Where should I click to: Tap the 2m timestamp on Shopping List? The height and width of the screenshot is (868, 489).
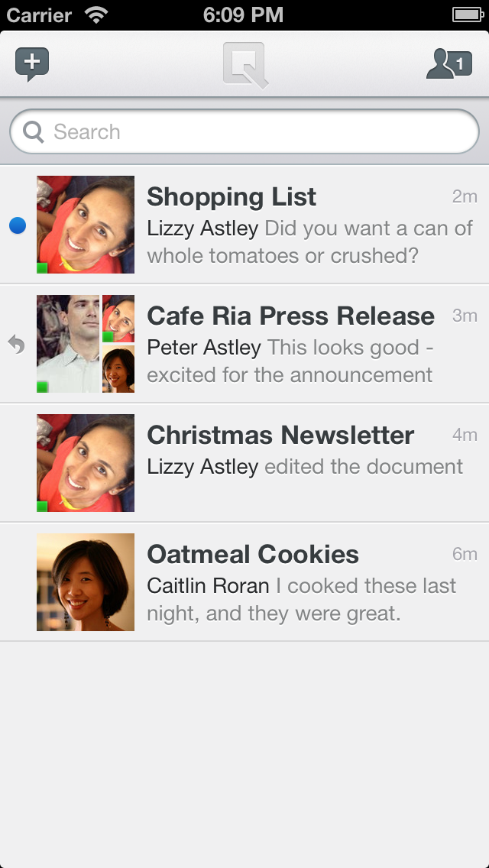464,197
